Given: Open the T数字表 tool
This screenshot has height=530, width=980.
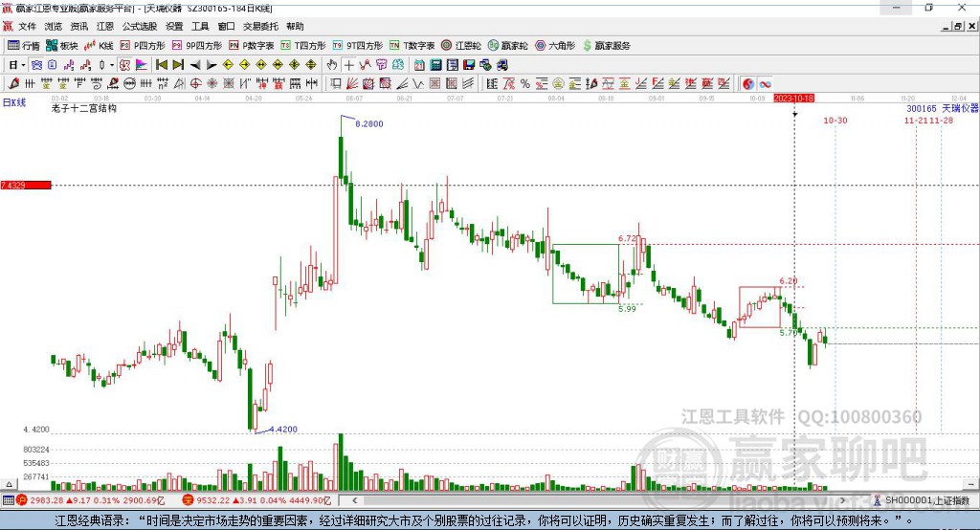Looking at the screenshot, I should pos(412,46).
